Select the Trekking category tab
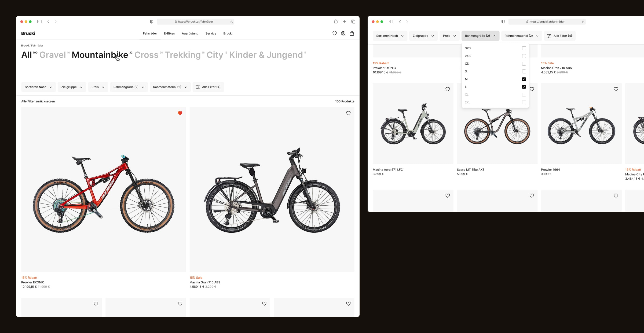The height and width of the screenshot is (333, 644). [183, 55]
